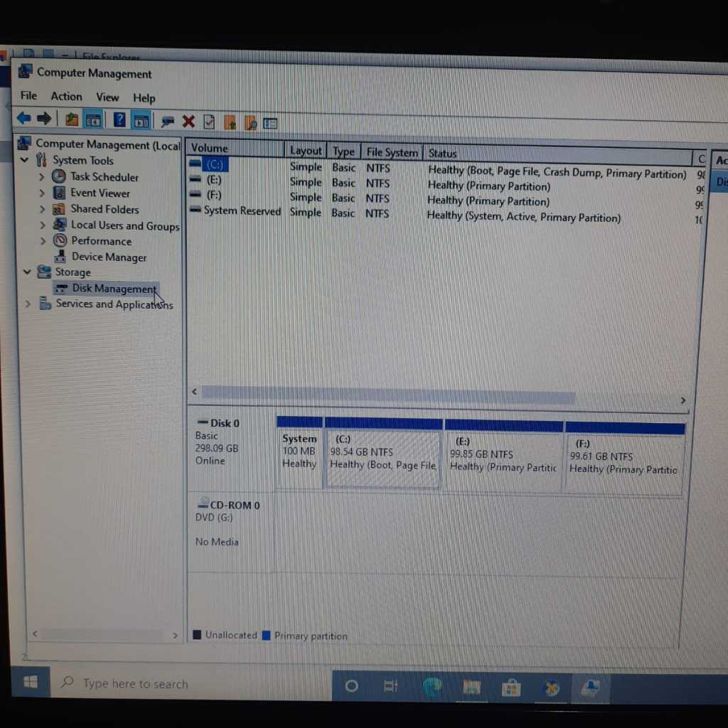Click Computer Management taskbar icon
The width and height of the screenshot is (728, 728).
(591, 688)
